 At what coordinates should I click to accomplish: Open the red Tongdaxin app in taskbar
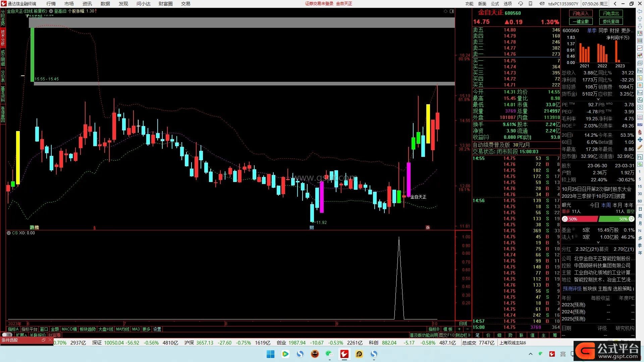tap(344, 354)
